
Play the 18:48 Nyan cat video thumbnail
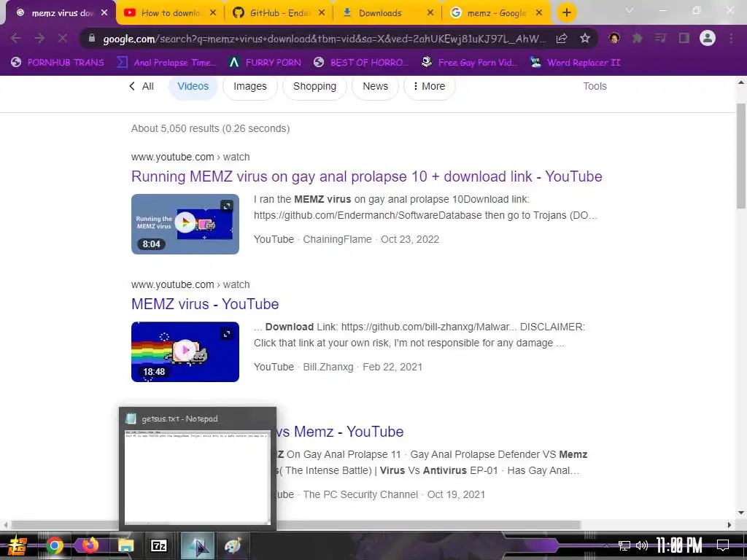185,351
